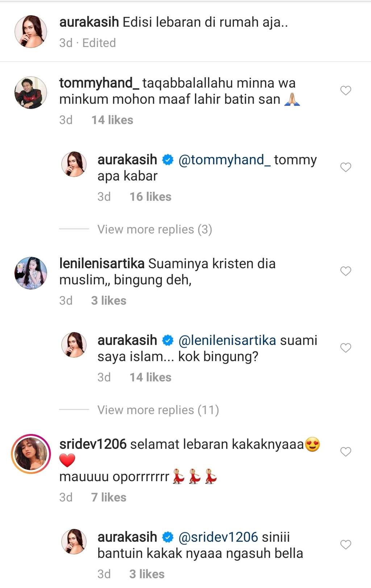This screenshot has height=588, width=371.
Task: Tap the @lenilenisartika mention link
Action: (227, 340)
